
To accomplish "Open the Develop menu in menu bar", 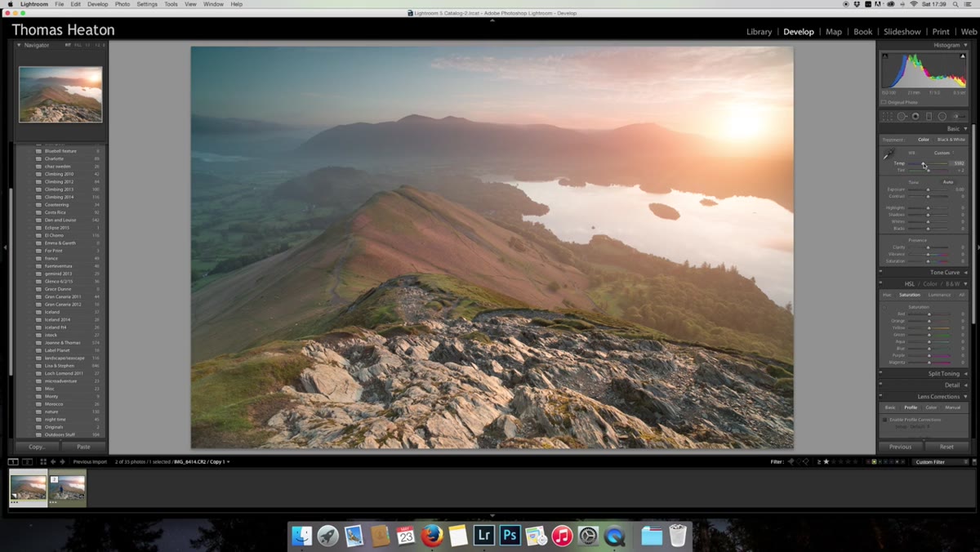I will 97,4.
